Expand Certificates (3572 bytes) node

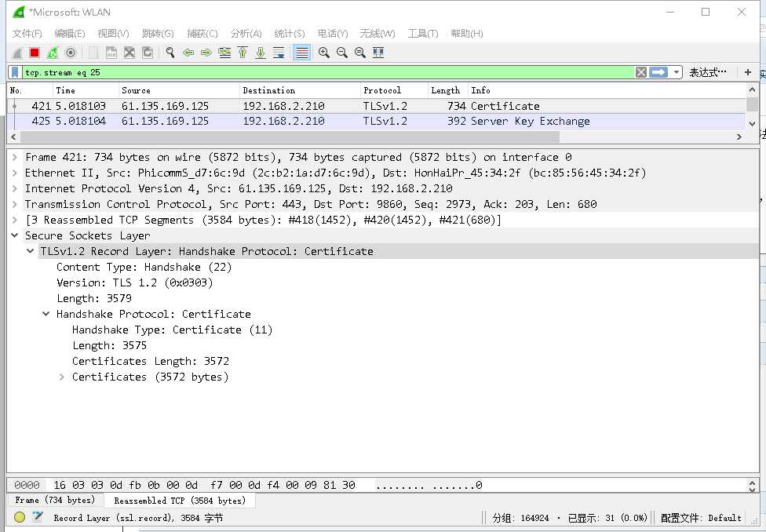(61, 377)
